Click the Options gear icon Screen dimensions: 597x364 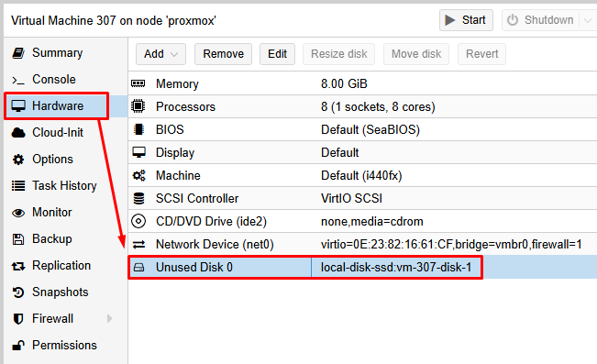pyautogui.click(x=18, y=160)
